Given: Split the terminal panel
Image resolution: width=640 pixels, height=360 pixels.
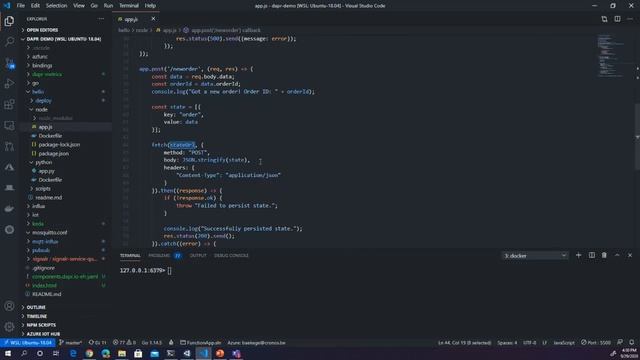Looking at the screenshot, I should pyautogui.click(x=591, y=256).
